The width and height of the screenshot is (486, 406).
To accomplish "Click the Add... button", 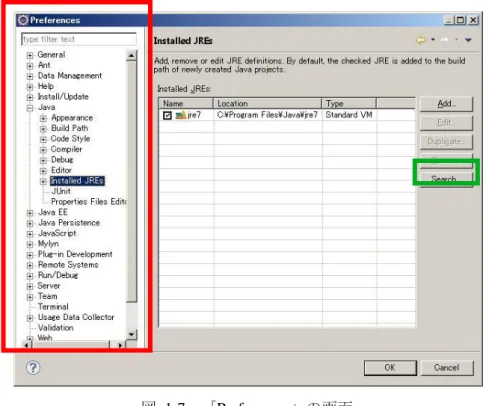I will tap(446, 104).
